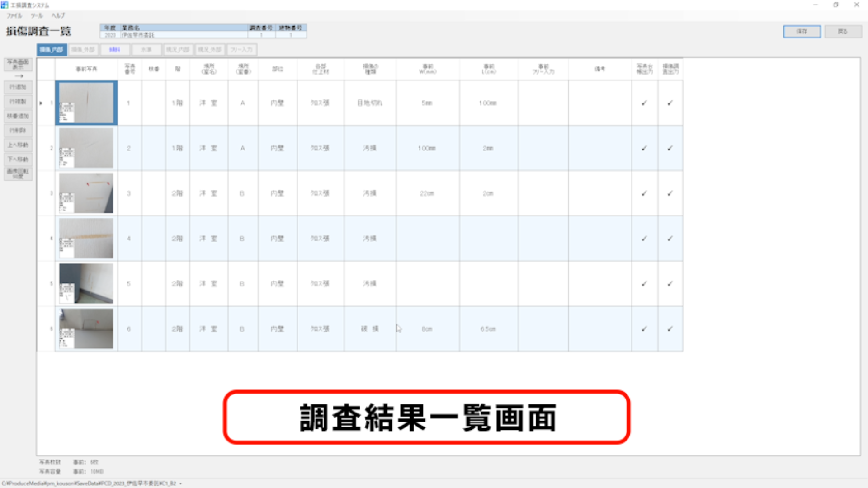Click the 行追加 button
868x488 pixels.
pyautogui.click(x=18, y=87)
